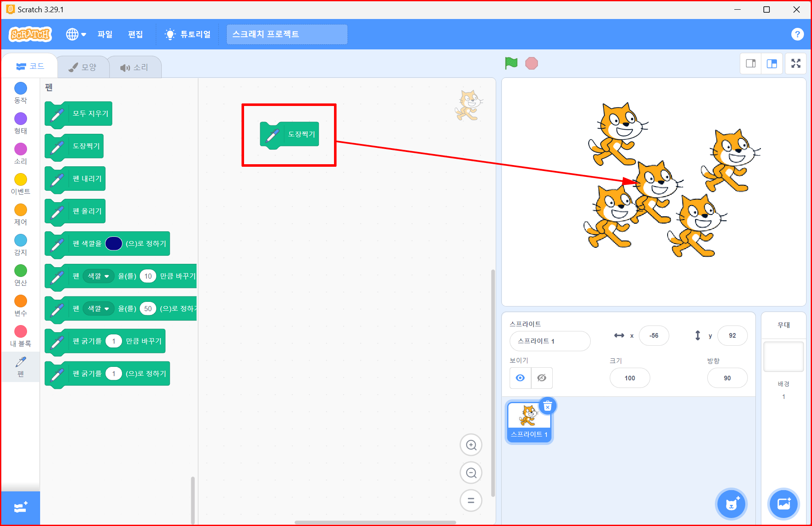The height and width of the screenshot is (526, 812).
Task: Open the language globe dropdown
Action: coord(76,34)
